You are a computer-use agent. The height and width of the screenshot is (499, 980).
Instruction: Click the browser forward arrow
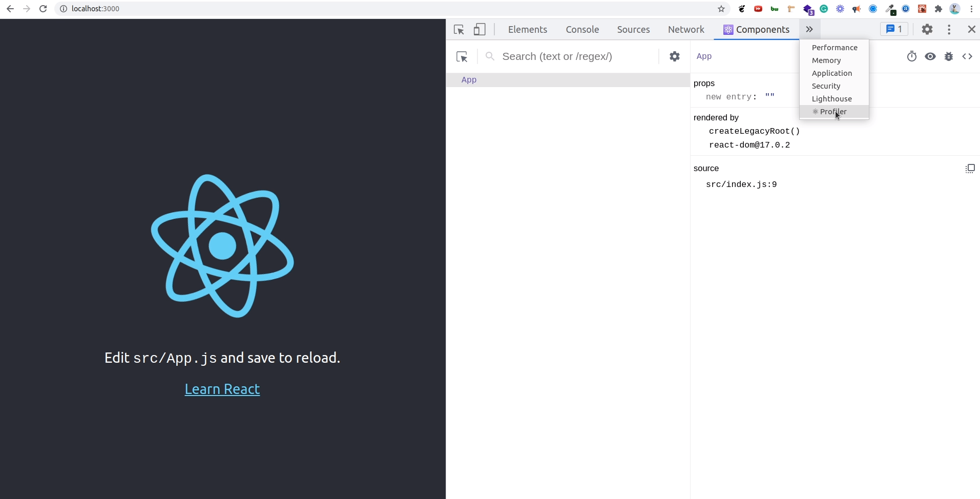(x=27, y=9)
